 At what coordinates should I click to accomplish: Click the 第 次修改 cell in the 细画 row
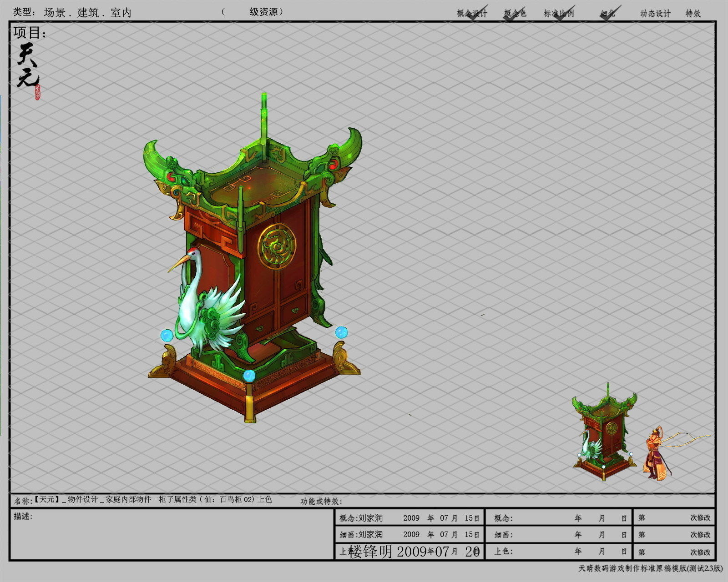coord(674,534)
